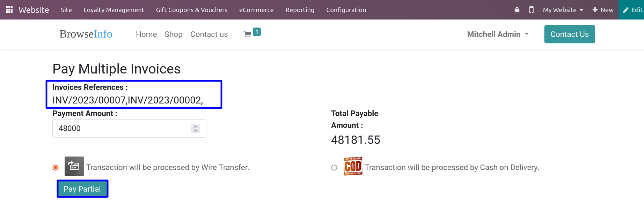644x200 pixels.
Task: Open the Loyalty Management menu
Action: pos(114,10)
